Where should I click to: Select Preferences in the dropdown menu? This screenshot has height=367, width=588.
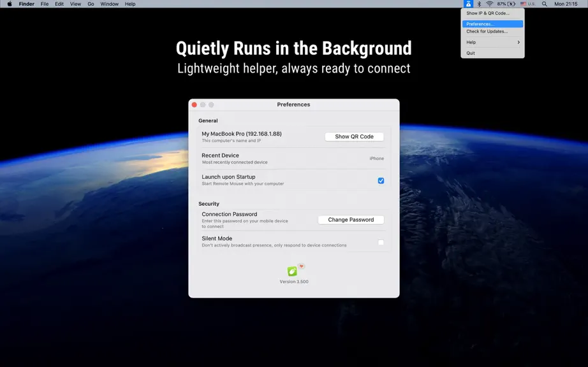pyautogui.click(x=492, y=24)
